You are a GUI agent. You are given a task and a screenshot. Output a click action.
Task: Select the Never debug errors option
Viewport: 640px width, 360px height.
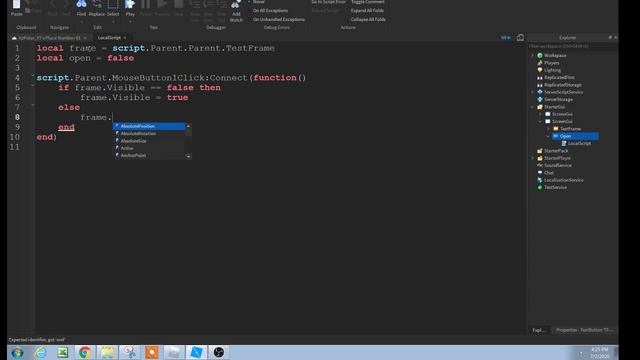259,2
